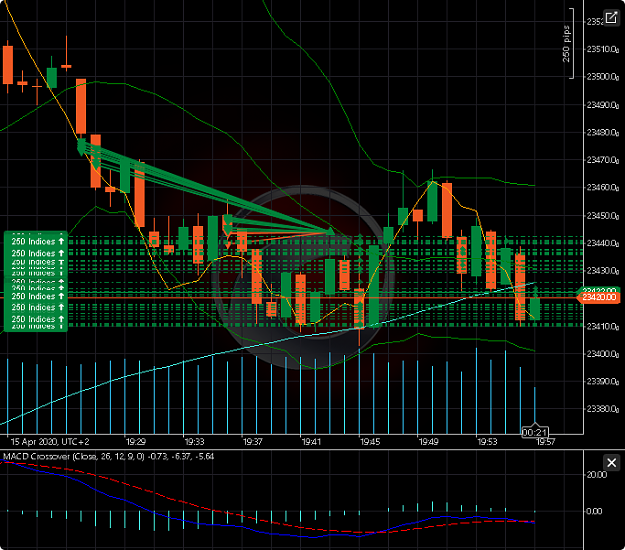Image resolution: width=625 pixels, height=550 pixels.
Task: Click the 23400.00 price axis label
Action: click(x=603, y=354)
